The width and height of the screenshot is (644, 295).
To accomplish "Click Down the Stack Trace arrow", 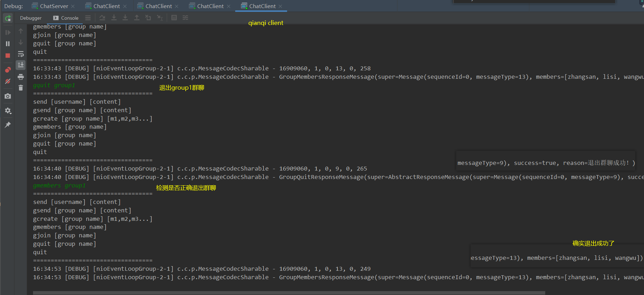I will point(21,42).
